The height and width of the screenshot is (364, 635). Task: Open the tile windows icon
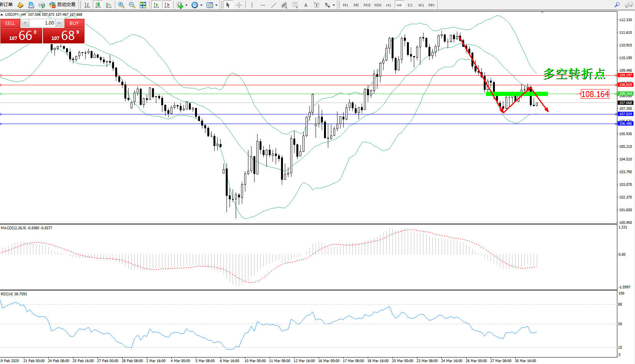pyautogui.click(x=143, y=5)
